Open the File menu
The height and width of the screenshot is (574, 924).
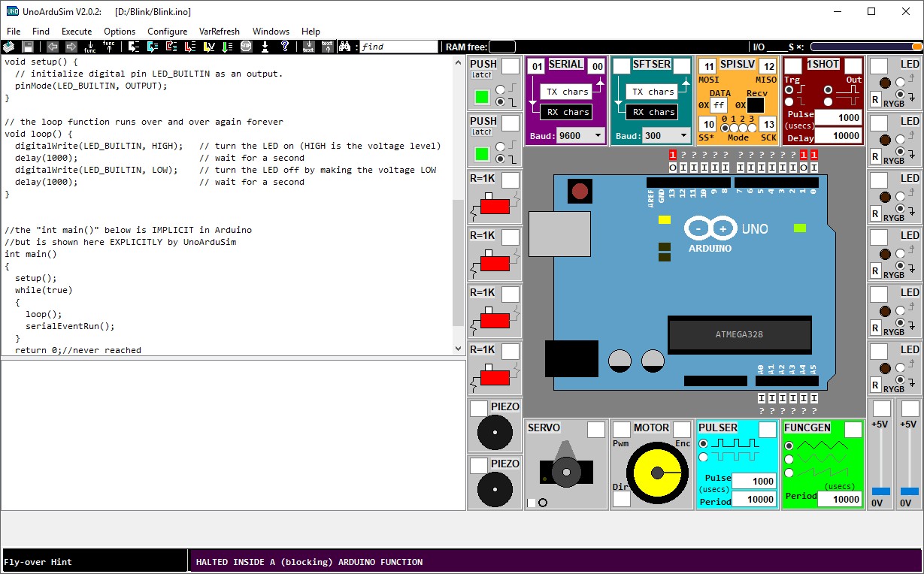14,32
